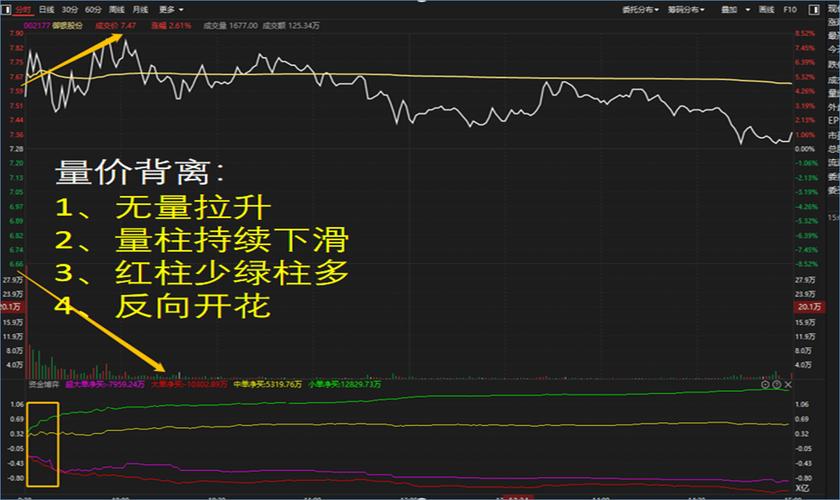
Task: Click the 20.1万 volume marker on left axis
Action: [x=10, y=307]
